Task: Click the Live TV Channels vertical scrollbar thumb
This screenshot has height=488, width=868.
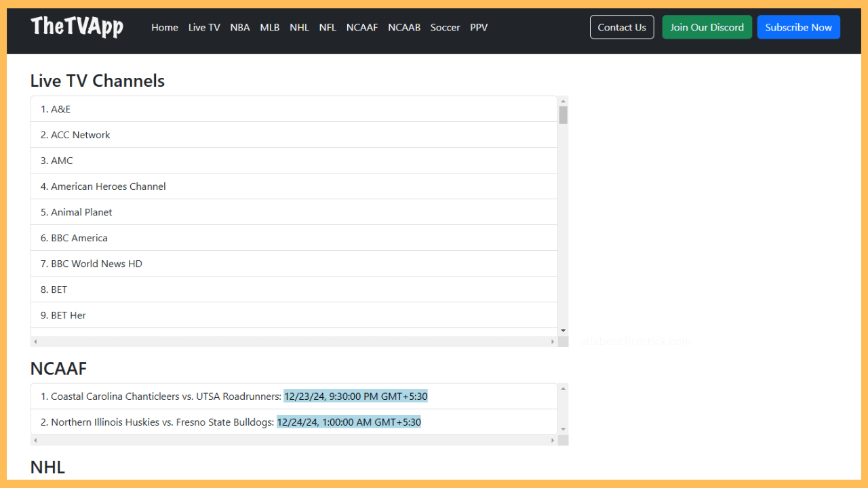Action: tap(563, 115)
